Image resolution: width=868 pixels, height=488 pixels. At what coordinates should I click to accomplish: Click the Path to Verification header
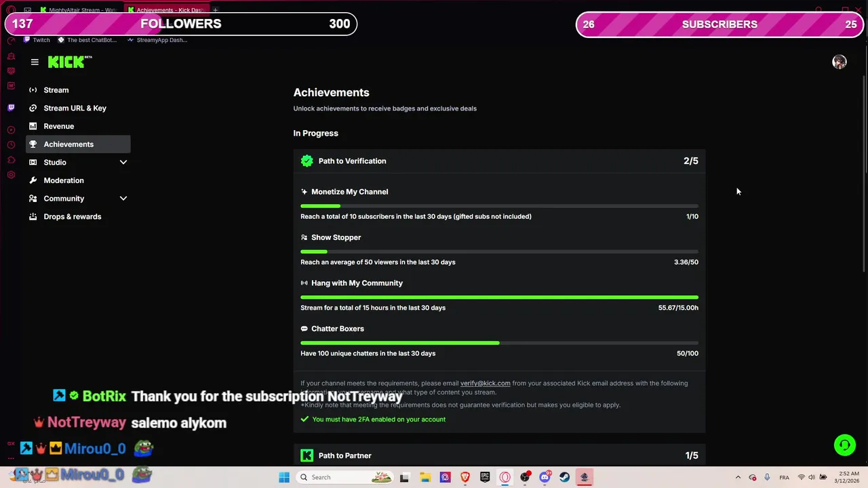[x=499, y=161]
